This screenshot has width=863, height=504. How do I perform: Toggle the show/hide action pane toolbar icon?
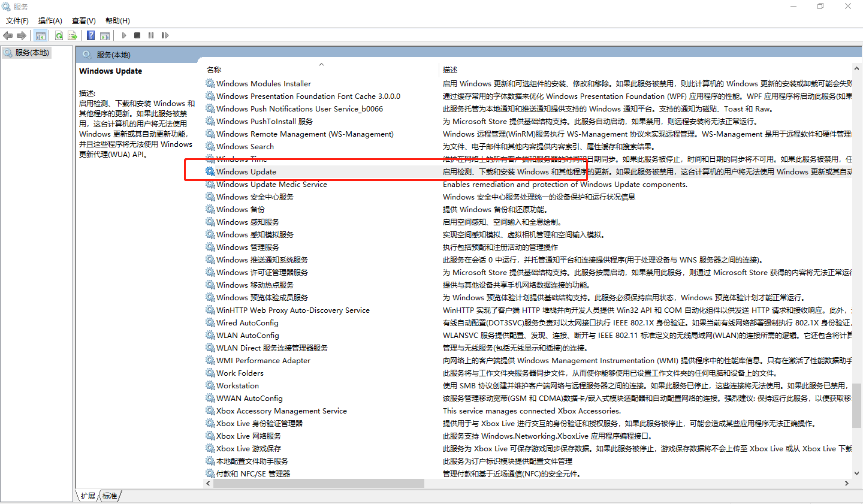click(105, 35)
